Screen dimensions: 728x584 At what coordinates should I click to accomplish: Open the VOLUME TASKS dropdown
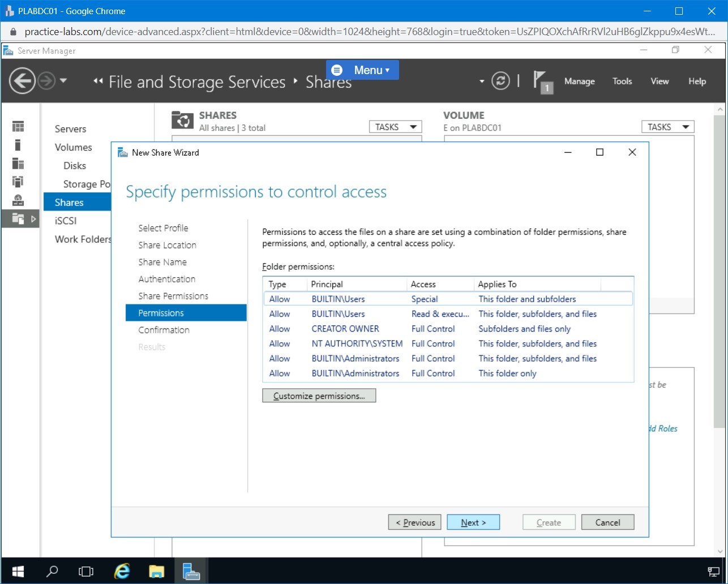point(667,127)
